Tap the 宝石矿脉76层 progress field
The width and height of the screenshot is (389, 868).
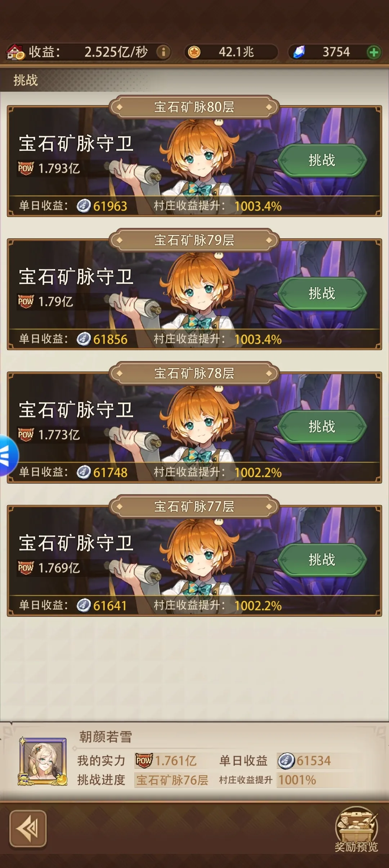(172, 780)
